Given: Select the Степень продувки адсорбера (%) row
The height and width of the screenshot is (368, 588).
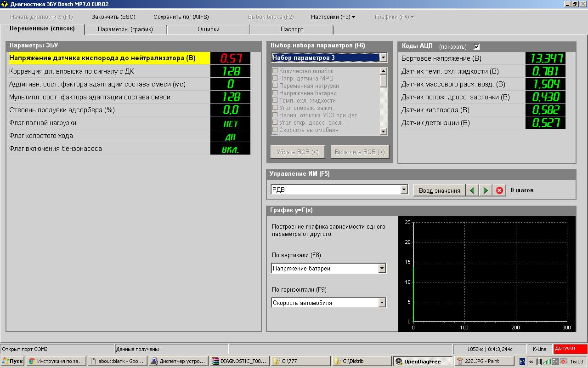Looking at the screenshot, I should 130,110.
